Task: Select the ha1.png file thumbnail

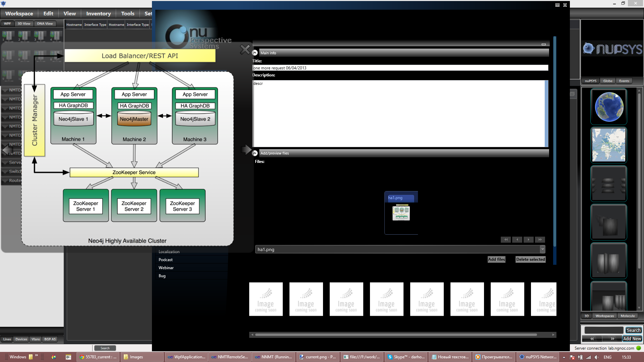Action: coord(401,213)
